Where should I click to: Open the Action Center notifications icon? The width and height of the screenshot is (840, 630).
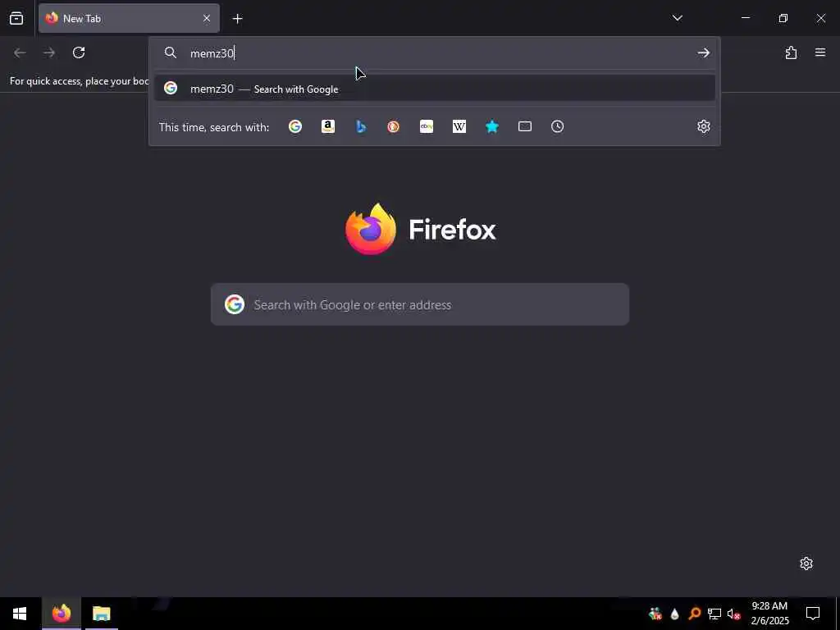pos(813,614)
